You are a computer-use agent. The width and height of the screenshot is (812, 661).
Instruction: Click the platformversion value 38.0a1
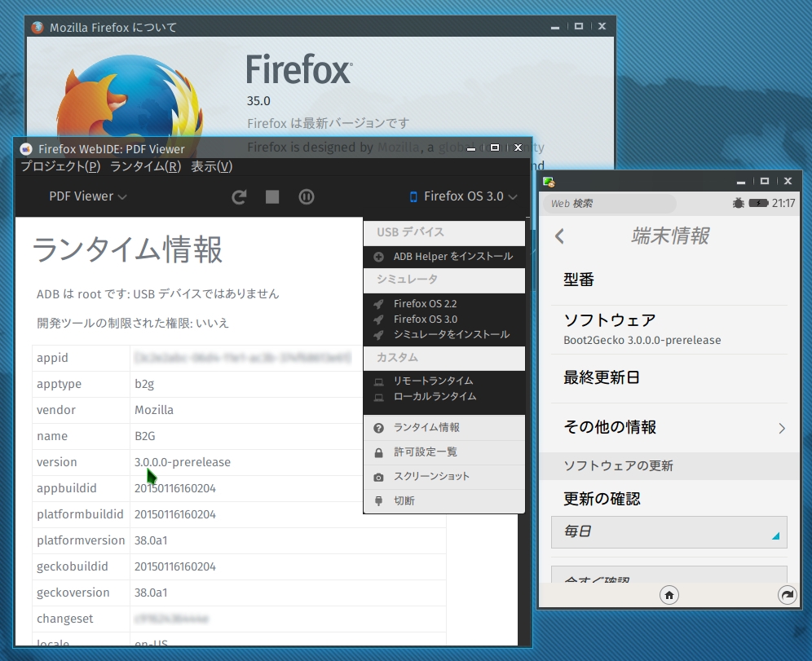point(151,541)
